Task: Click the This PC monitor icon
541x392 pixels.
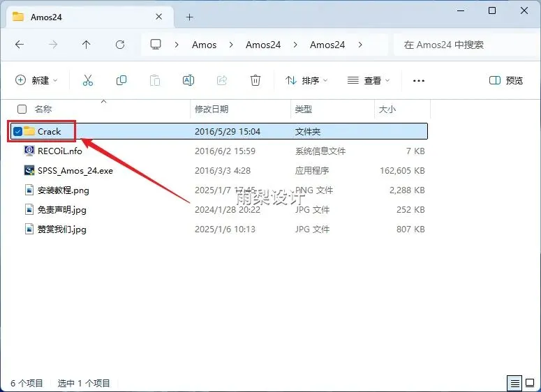Action: click(156, 45)
